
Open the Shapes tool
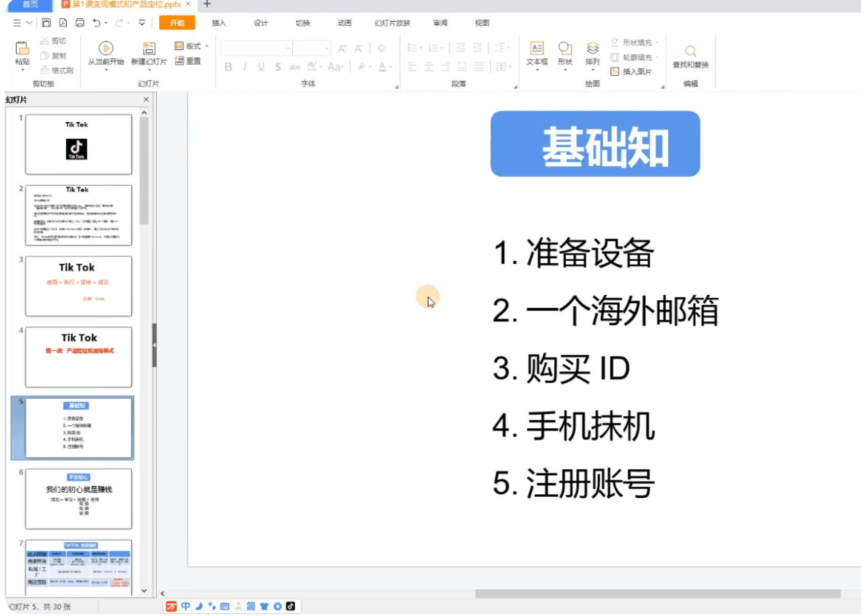coord(565,49)
